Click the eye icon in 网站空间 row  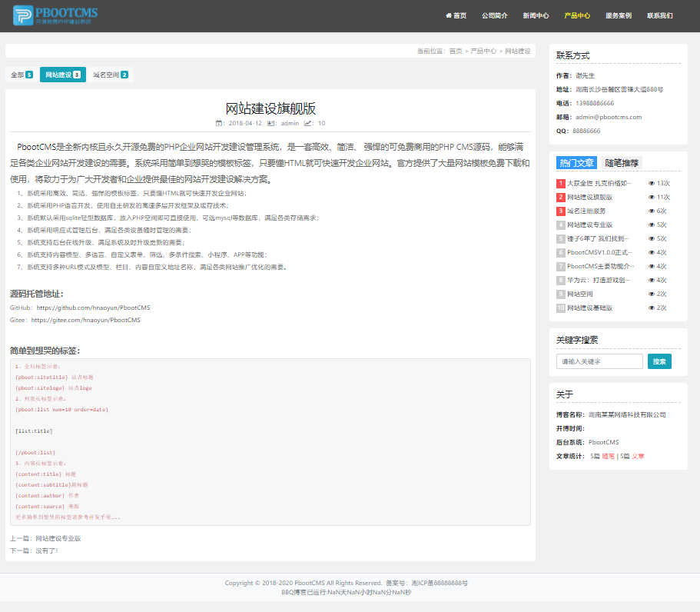tap(652, 294)
